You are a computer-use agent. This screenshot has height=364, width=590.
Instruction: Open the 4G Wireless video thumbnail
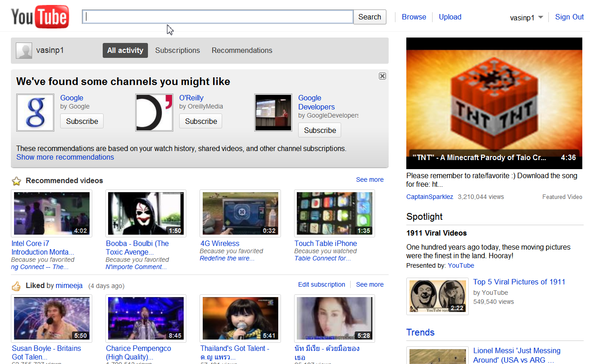[240, 213]
